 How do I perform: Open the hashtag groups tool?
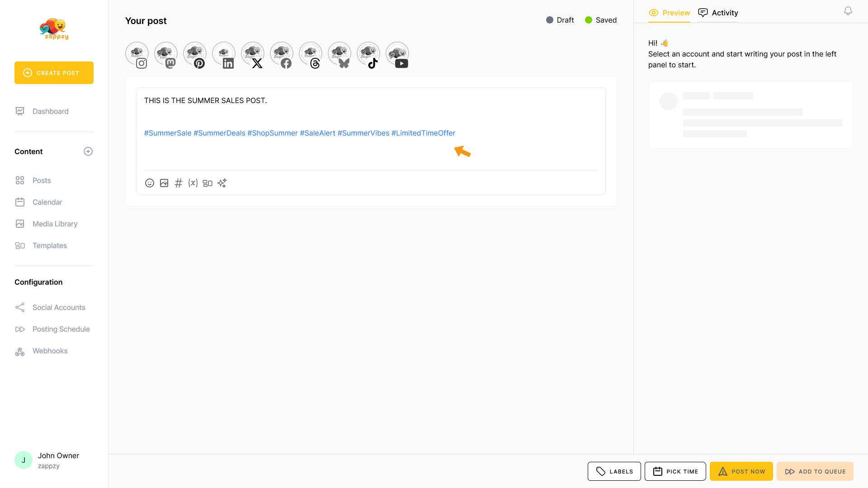[x=179, y=183]
